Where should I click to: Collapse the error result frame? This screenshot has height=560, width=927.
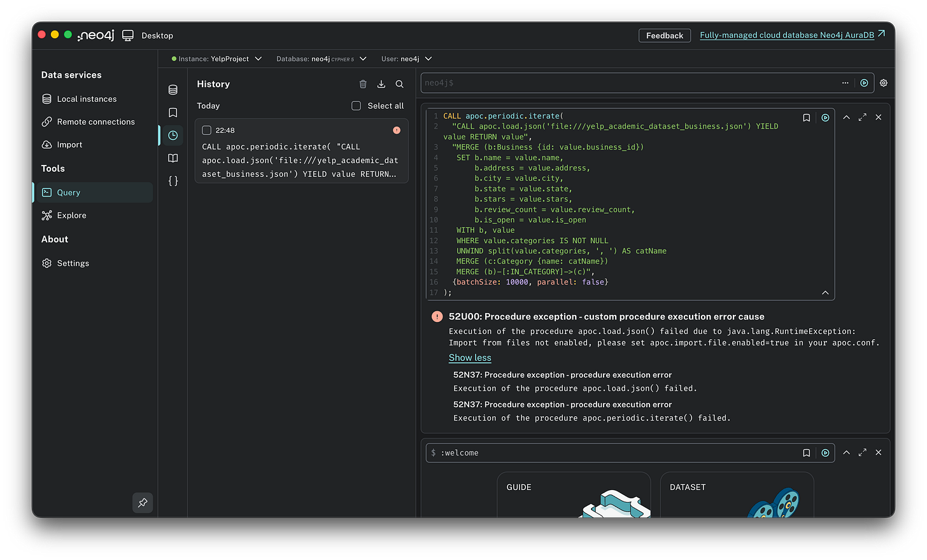(x=846, y=117)
